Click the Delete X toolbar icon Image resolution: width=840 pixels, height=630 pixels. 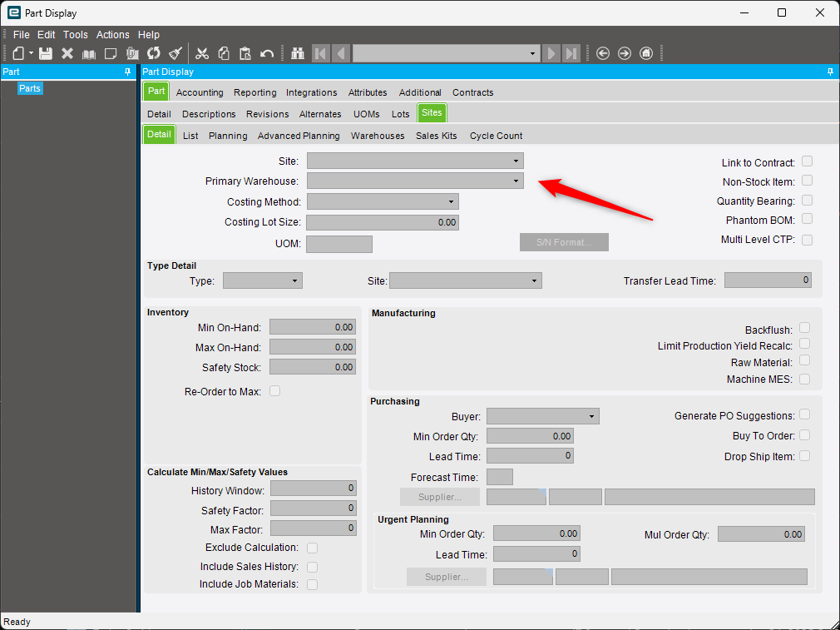pos(67,53)
